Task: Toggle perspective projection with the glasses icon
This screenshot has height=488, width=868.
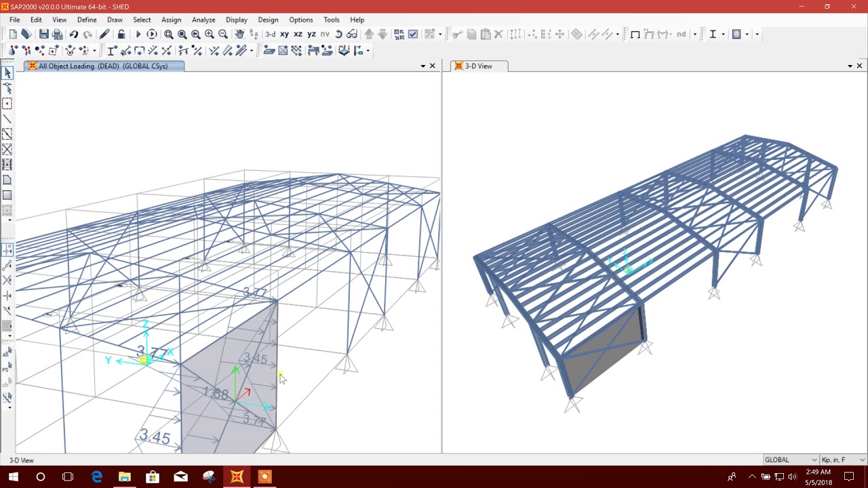Action: coord(351,34)
